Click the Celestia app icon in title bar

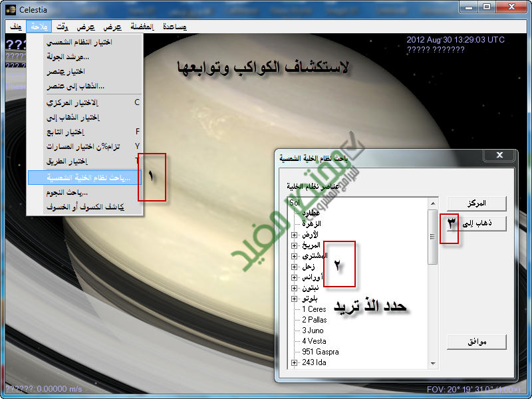tap(11, 9)
